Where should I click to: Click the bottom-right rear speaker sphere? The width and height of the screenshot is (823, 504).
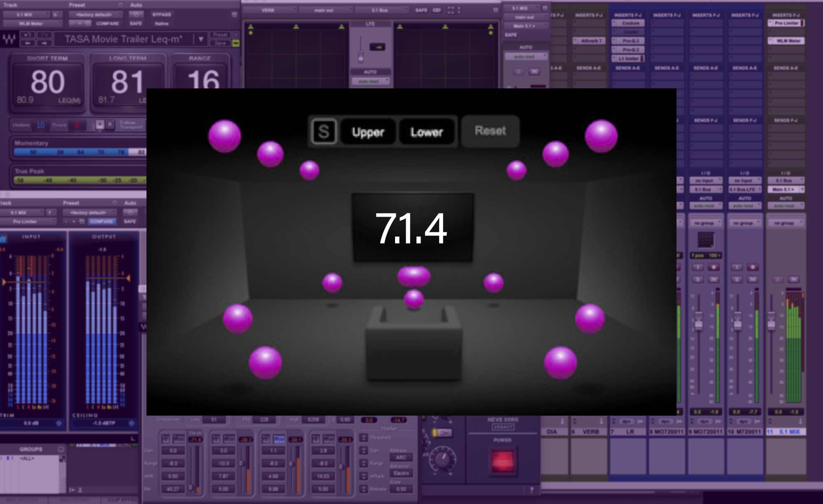560,362
